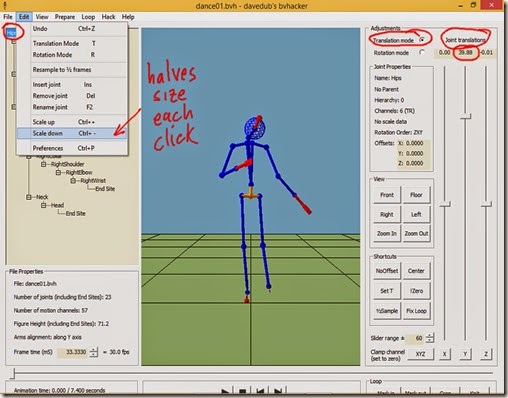The height and width of the screenshot is (398, 508).
Task: Choose Rotation Mode in the Edit menu
Action: tap(72, 55)
